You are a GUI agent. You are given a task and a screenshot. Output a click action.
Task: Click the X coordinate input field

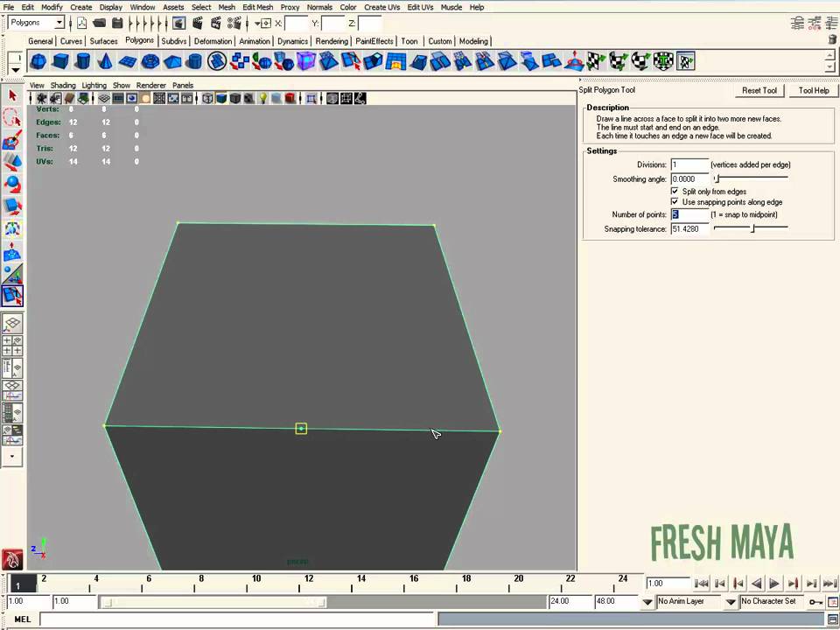point(296,23)
